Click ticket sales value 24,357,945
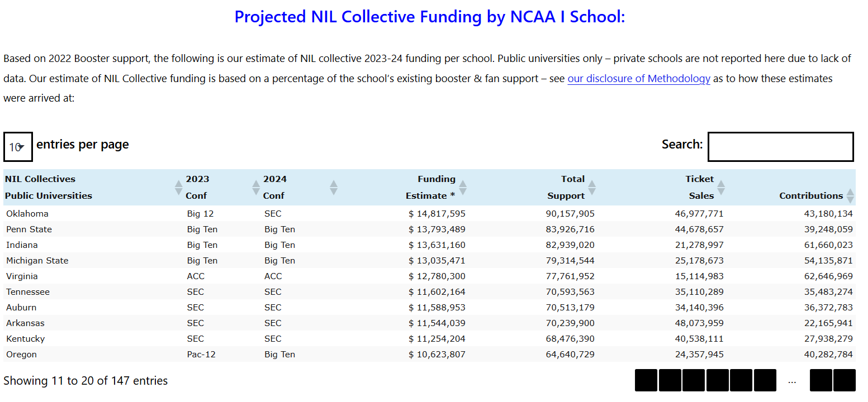This screenshot has width=868, height=402. (699, 355)
